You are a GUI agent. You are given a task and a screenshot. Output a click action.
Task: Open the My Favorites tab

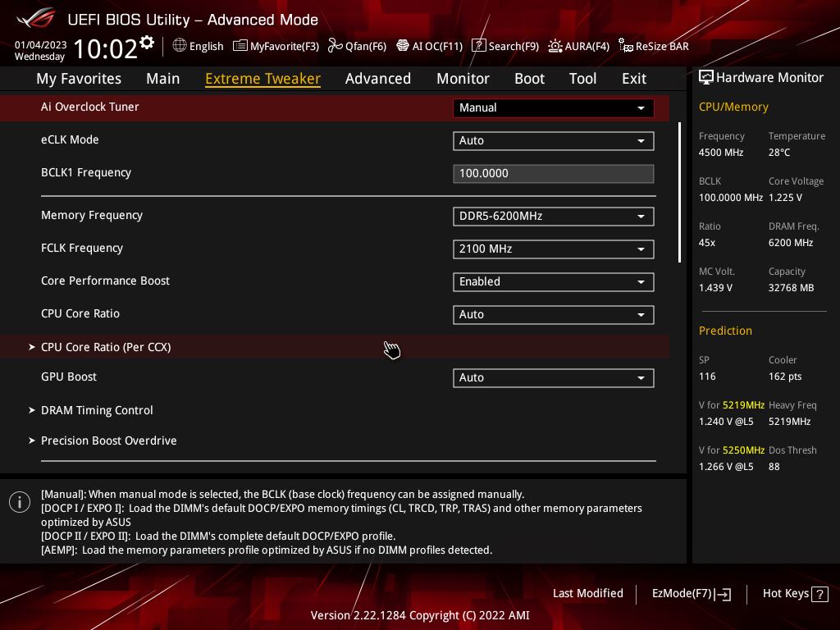click(79, 79)
